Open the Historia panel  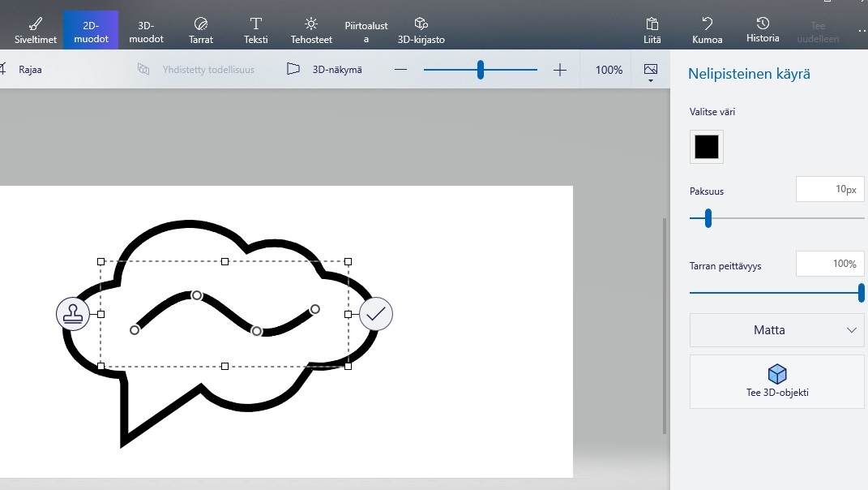763,30
